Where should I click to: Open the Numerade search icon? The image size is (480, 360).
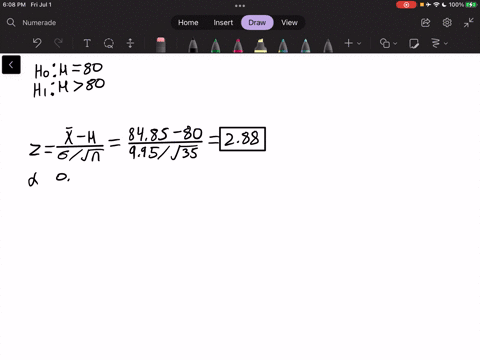[x=11, y=23]
